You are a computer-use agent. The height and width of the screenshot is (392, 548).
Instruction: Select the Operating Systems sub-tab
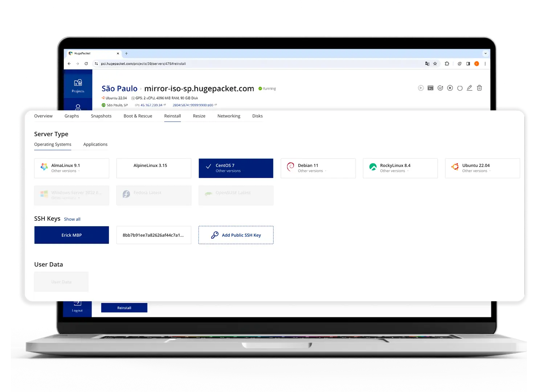53,144
